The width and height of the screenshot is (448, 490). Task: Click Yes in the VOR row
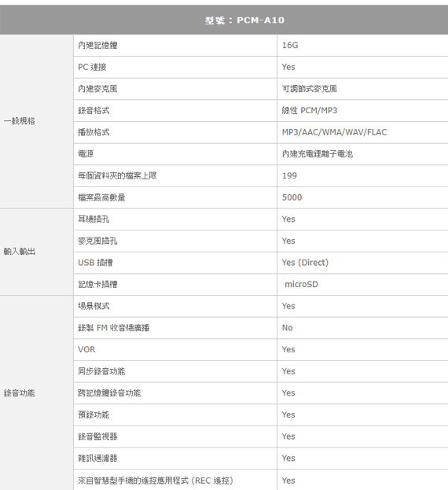point(288,349)
